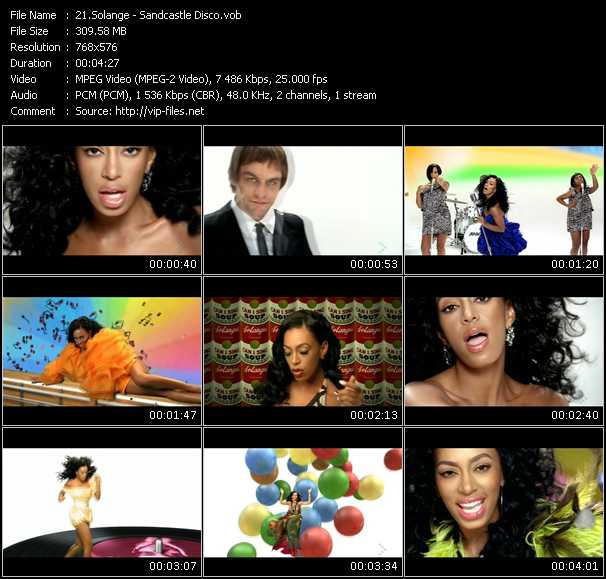Click file name '21.Solange - Sandcastle Disco.vob'
The width and height of the screenshot is (606, 579).
(x=158, y=15)
